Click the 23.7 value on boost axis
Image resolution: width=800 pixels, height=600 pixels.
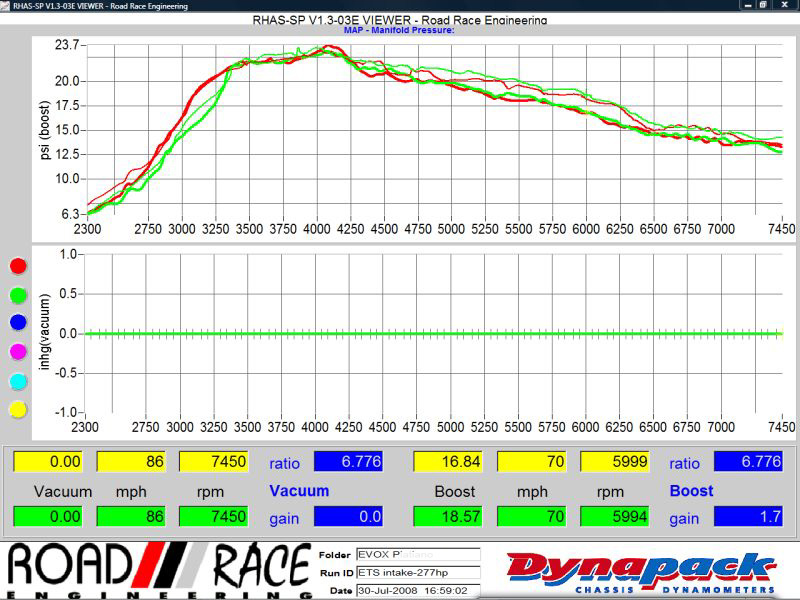coord(67,45)
